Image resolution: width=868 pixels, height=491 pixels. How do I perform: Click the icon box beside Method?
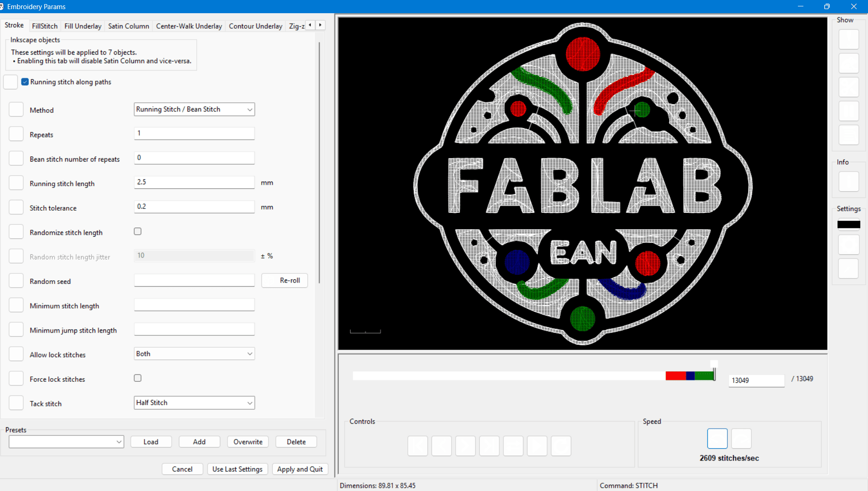pyautogui.click(x=16, y=110)
